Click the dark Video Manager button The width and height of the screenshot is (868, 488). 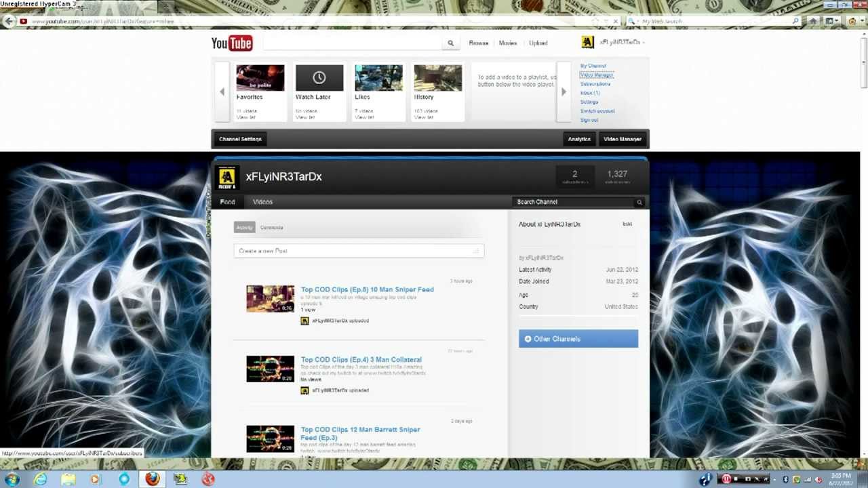(x=623, y=139)
